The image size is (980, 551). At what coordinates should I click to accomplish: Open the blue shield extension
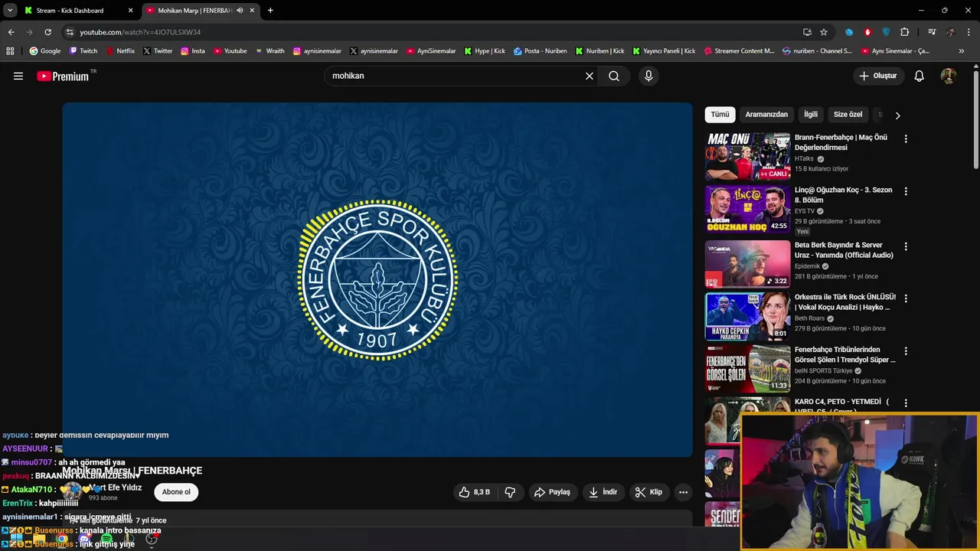[886, 32]
